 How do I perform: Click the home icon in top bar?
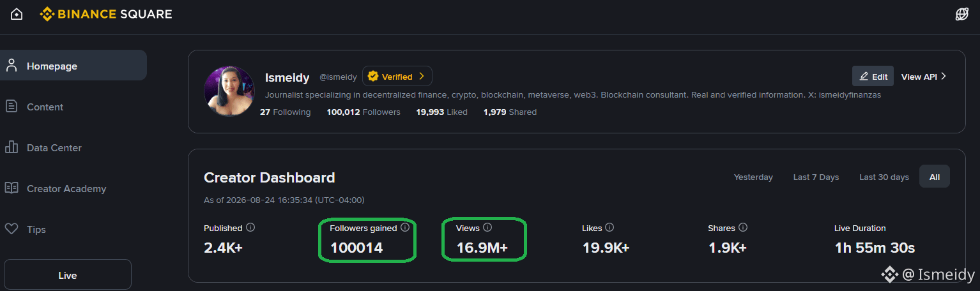pos(17,14)
